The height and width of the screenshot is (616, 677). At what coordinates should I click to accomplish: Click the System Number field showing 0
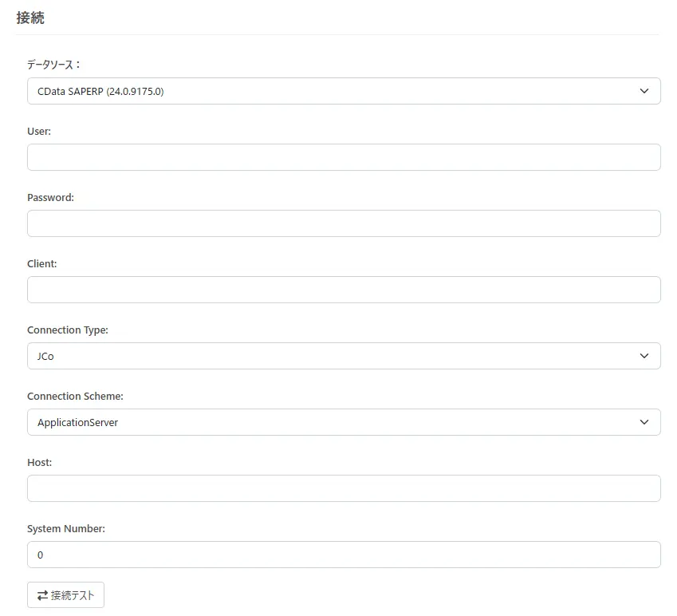343,555
